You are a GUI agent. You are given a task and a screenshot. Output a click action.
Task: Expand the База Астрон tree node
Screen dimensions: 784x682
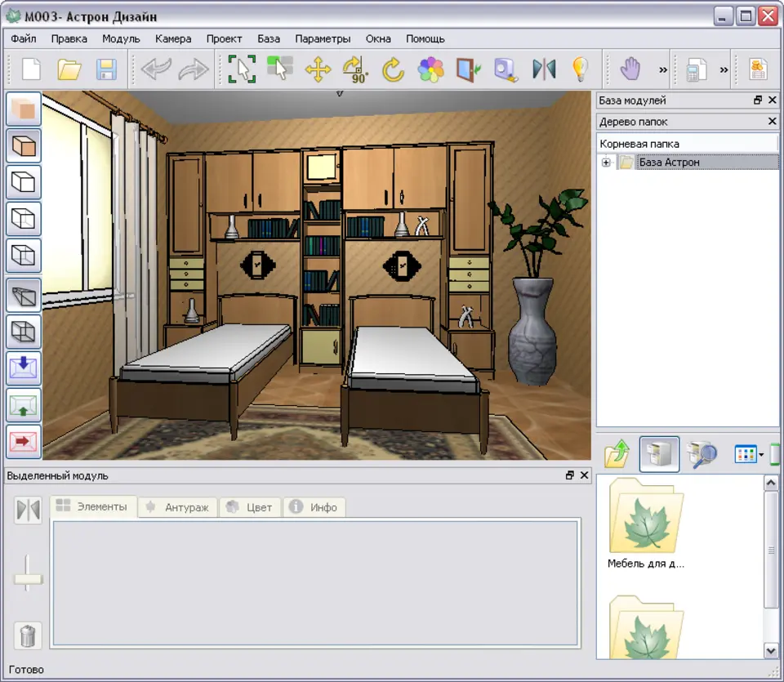pos(606,162)
